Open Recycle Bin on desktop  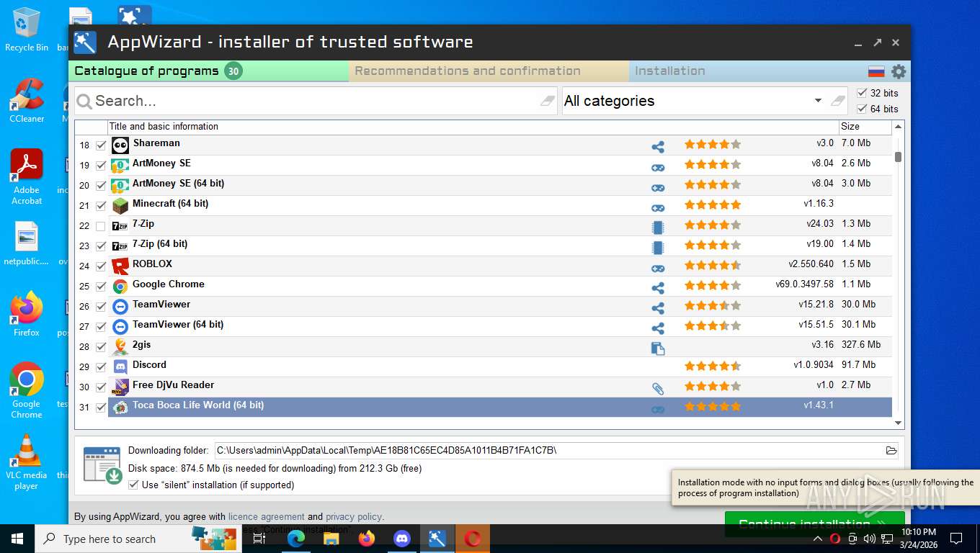[27, 29]
